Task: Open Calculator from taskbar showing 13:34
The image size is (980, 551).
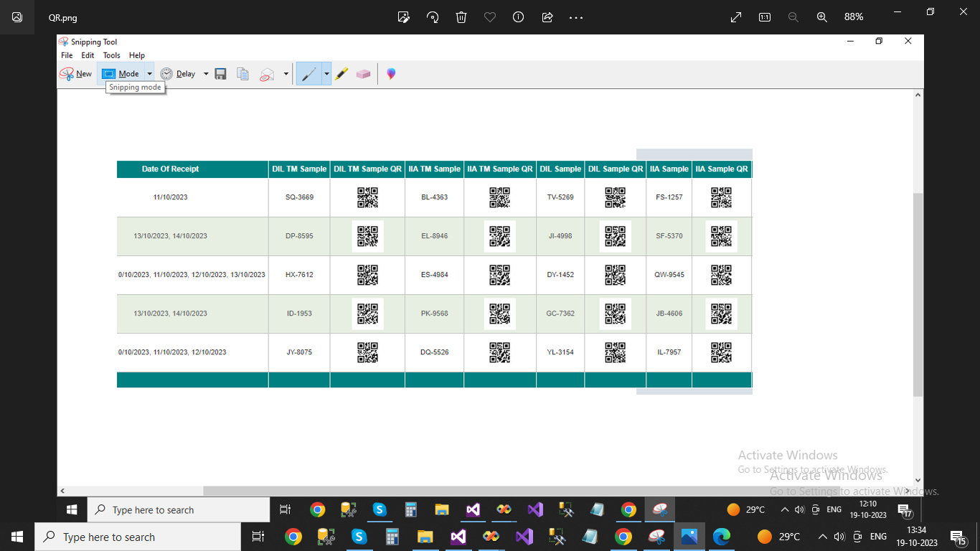Action: (392, 537)
